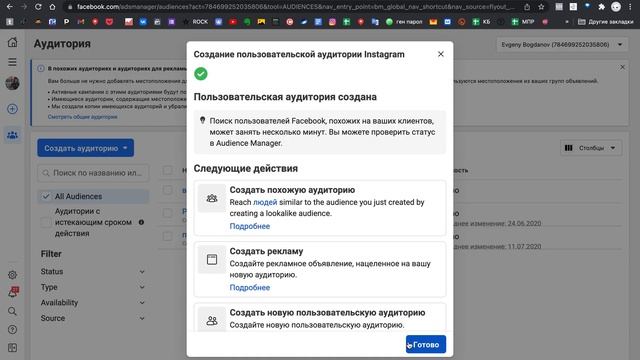The width and height of the screenshot is (640, 360).
Task: Check the second audience row checkbox
Action: point(167,213)
